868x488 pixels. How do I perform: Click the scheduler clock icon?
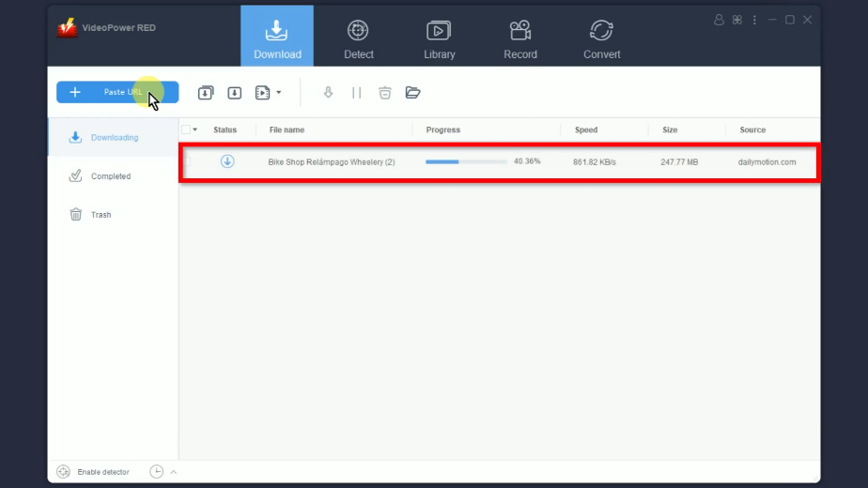157,471
